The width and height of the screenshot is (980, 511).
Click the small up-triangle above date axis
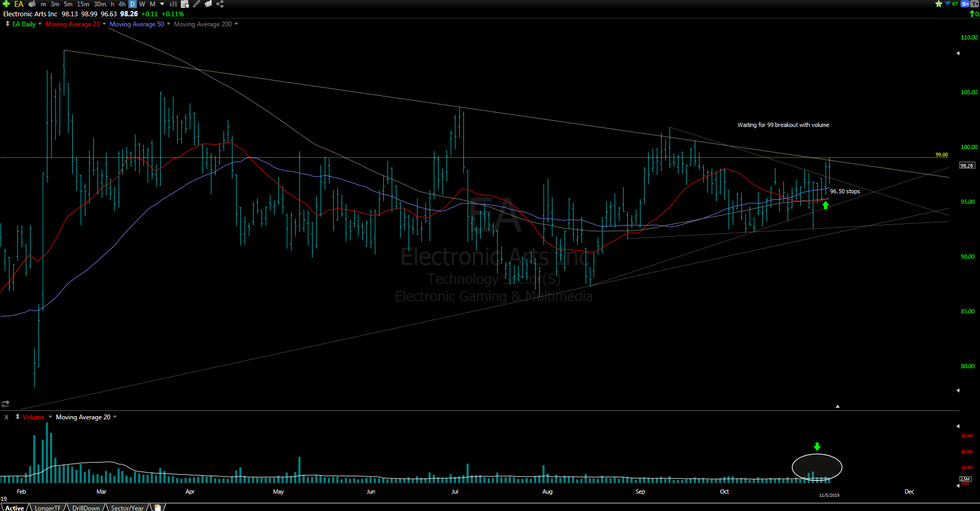point(837,406)
